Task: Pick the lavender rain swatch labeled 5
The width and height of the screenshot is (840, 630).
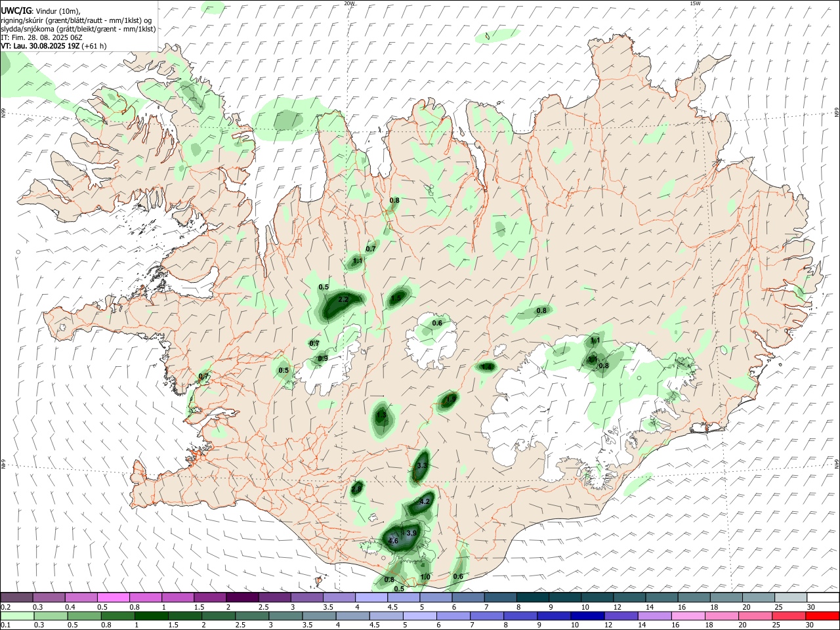Action: click(419, 616)
